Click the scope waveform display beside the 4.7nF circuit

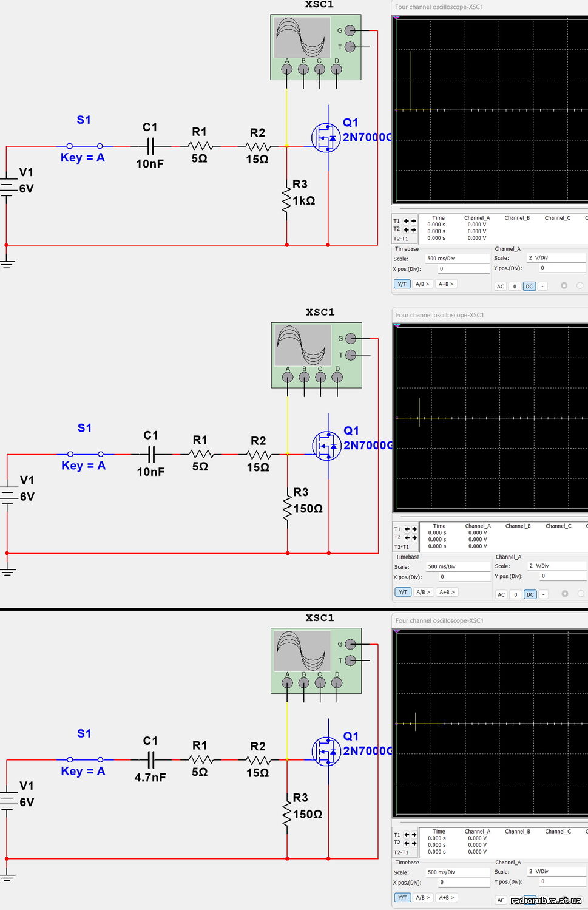pyautogui.click(x=491, y=723)
